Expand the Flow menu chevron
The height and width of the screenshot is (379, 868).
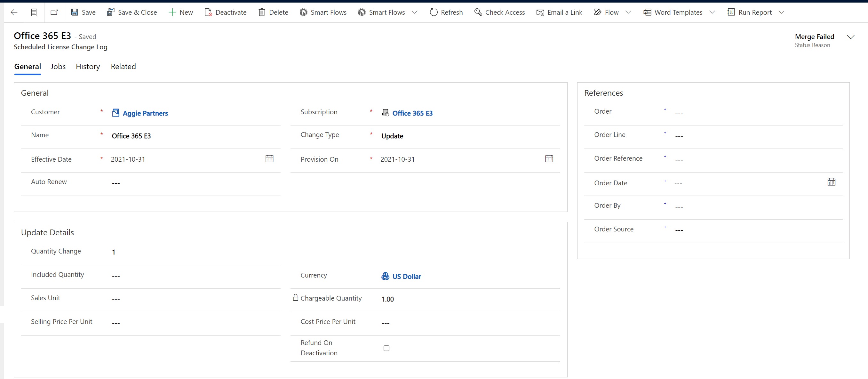click(628, 12)
